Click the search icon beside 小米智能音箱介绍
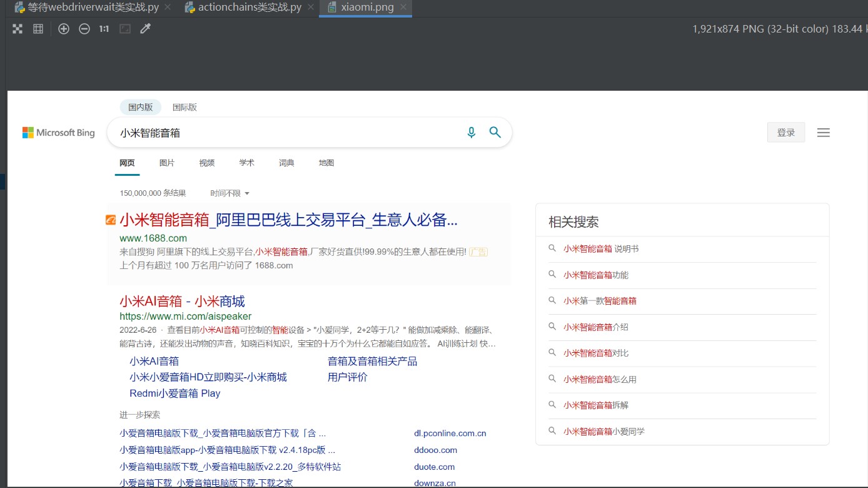Viewport: 868px width, 488px height. click(x=552, y=327)
